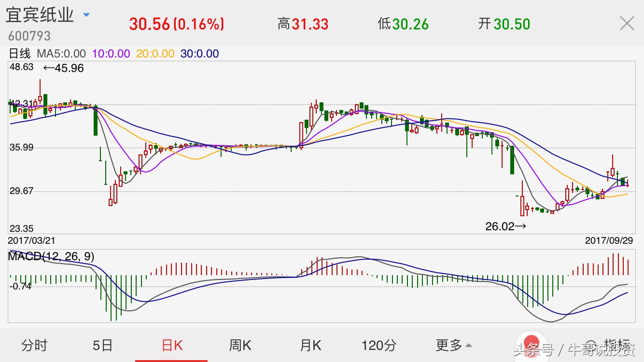Image resolution: width=644 pixels, height=362 pixels.
Task: Open the 月K monthly chart tab
Action: 310,345
